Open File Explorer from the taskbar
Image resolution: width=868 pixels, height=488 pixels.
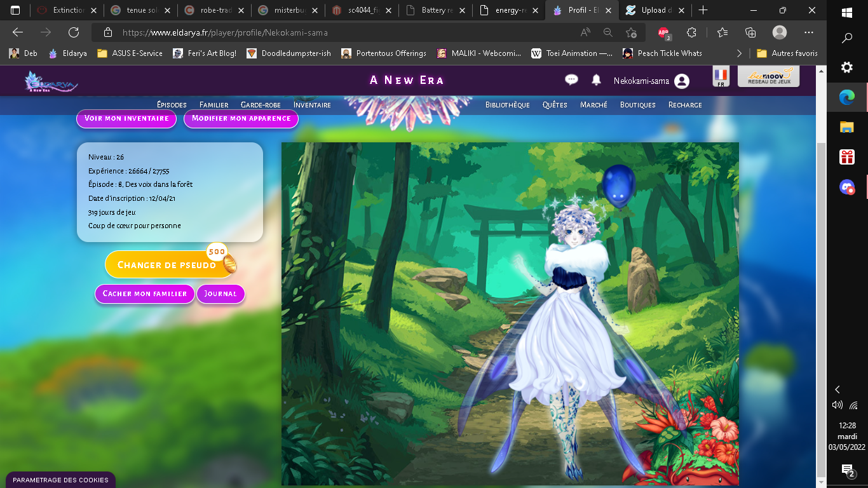coord(847,127)
